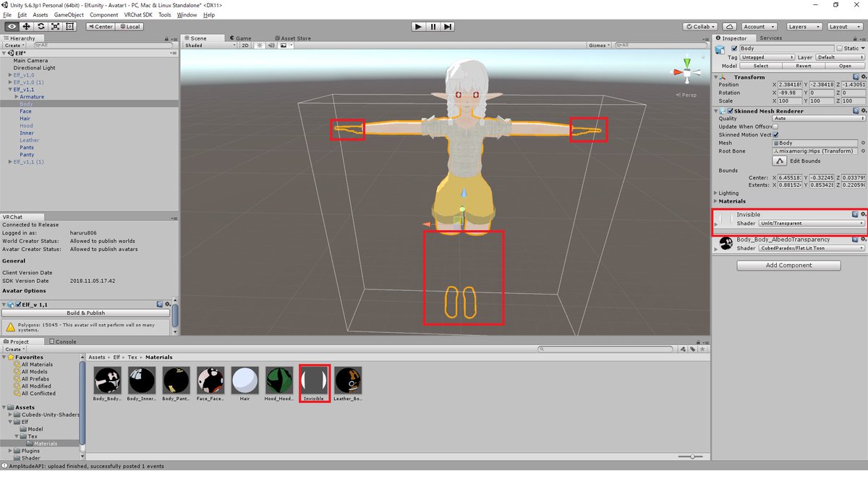Viewport: 868px width, 492px height.
Task: Adjust the project icon size slider
Action: point(691,457)
